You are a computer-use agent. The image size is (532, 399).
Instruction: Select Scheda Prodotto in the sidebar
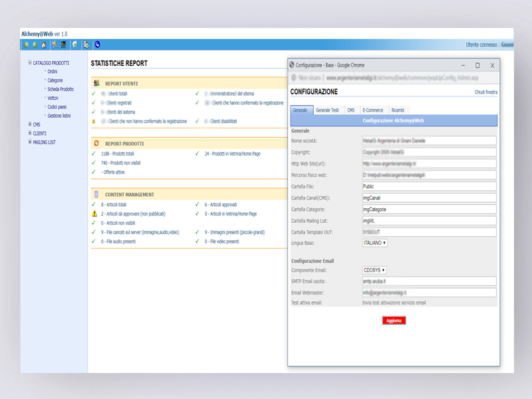[x=61, y=89]
